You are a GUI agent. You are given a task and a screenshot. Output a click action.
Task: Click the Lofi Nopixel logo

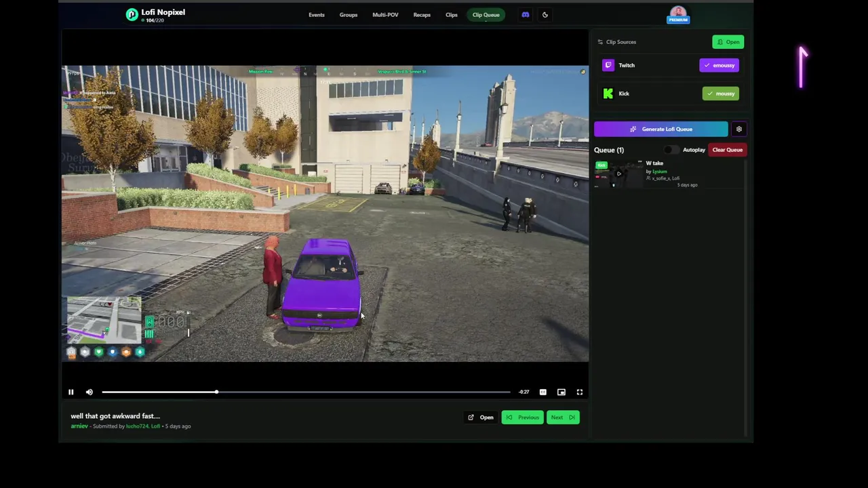click(155, 15)
